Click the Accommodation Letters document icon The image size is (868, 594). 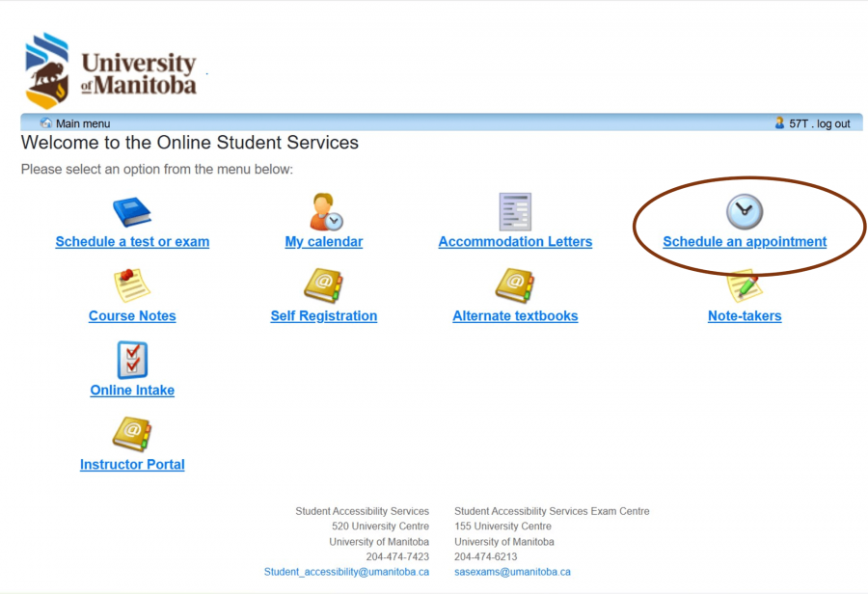click(x=515, y=212)
